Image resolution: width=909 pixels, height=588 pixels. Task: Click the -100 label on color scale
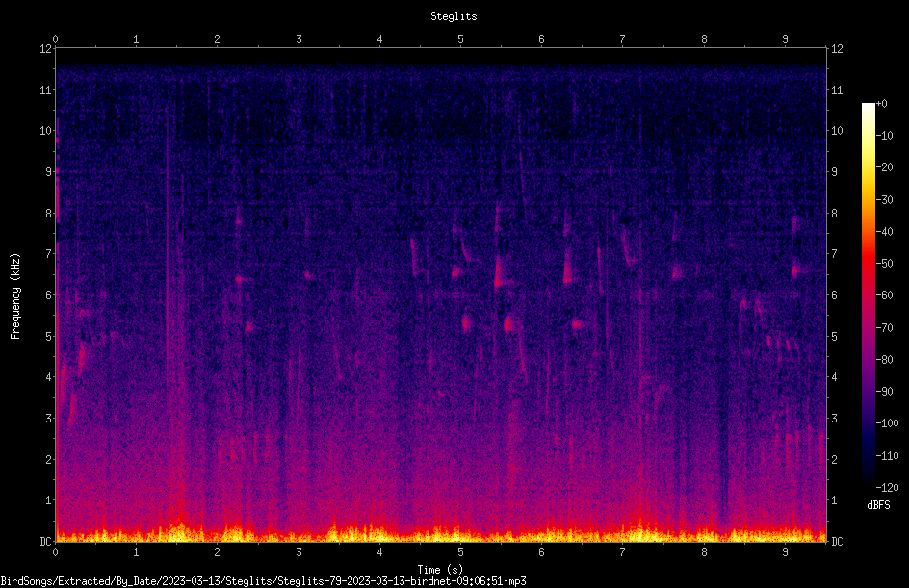pos(887,423)
